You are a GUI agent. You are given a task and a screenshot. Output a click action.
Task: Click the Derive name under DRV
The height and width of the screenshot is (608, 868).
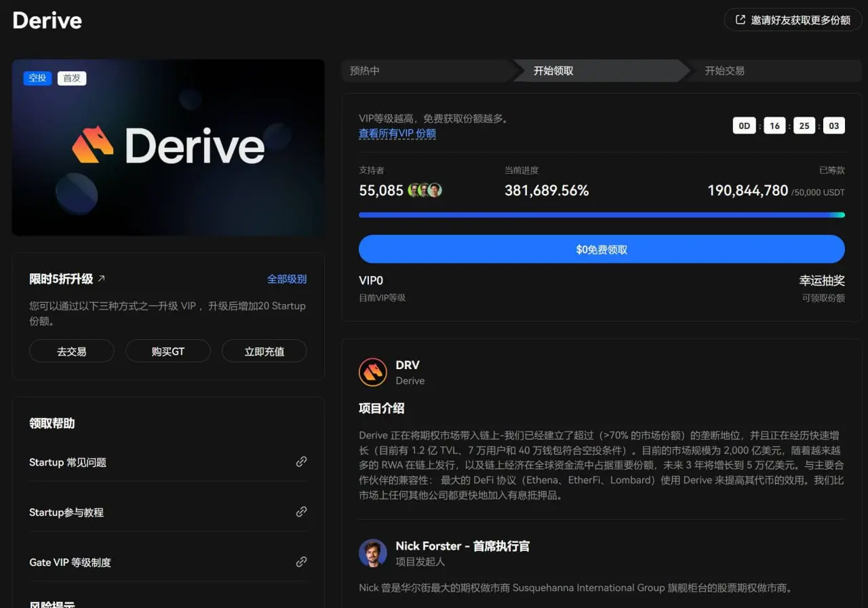pyautogui.click(x=410, y=381)
